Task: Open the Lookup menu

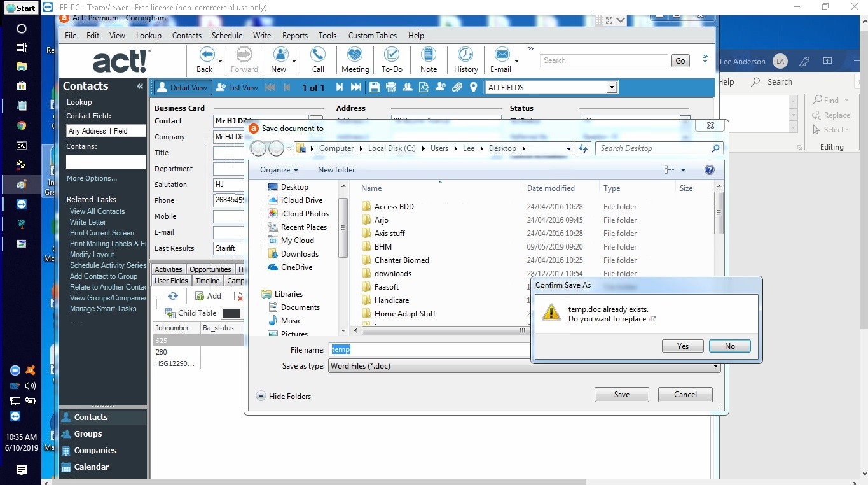Action: pyautogui.click(x=149, y=36)
